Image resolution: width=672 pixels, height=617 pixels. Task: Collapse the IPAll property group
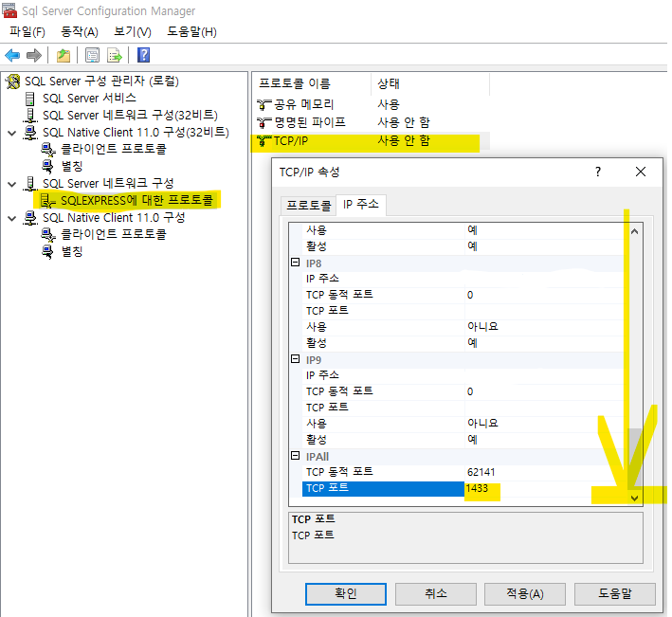click(296, 456)
